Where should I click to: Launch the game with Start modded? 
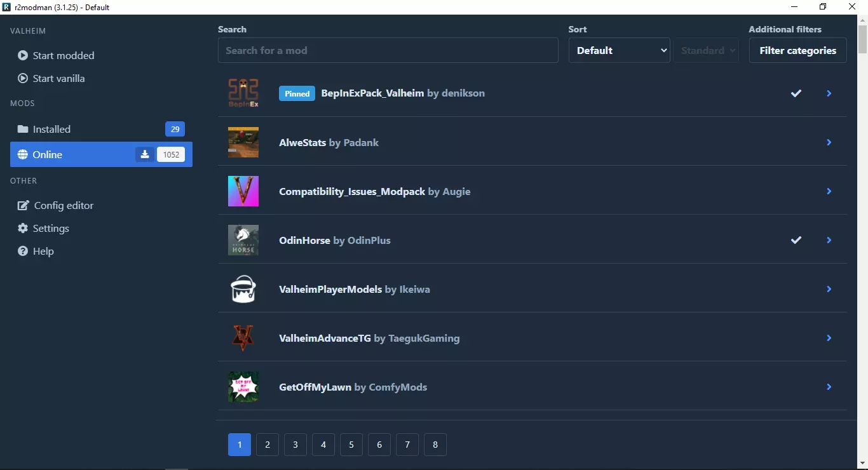(101, 55)
